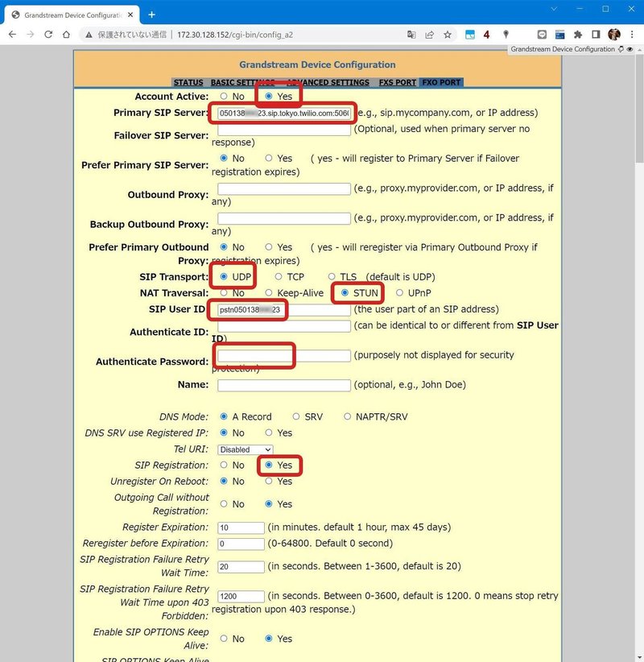Open the tab search chevron
Screen dimensions: 644x662
coord(554,8)
